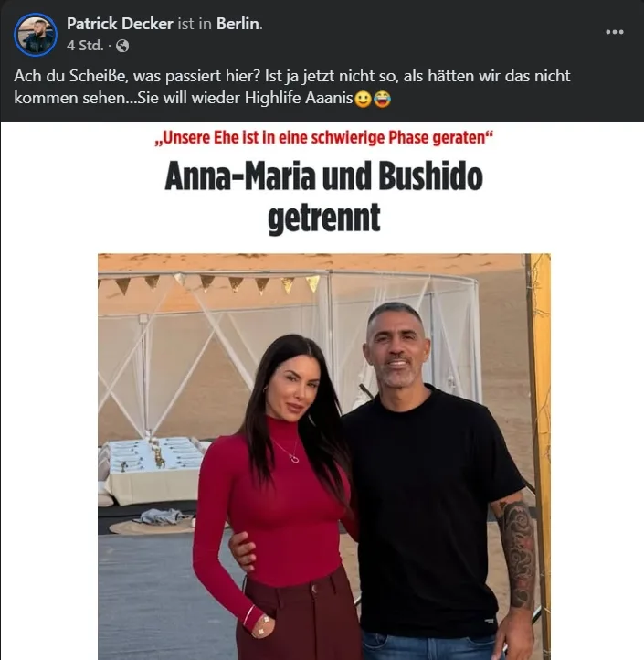644x660 pixels.
Task: Click the 'Anna-Maria und Bushido' headline
Action: click(323, 176)
